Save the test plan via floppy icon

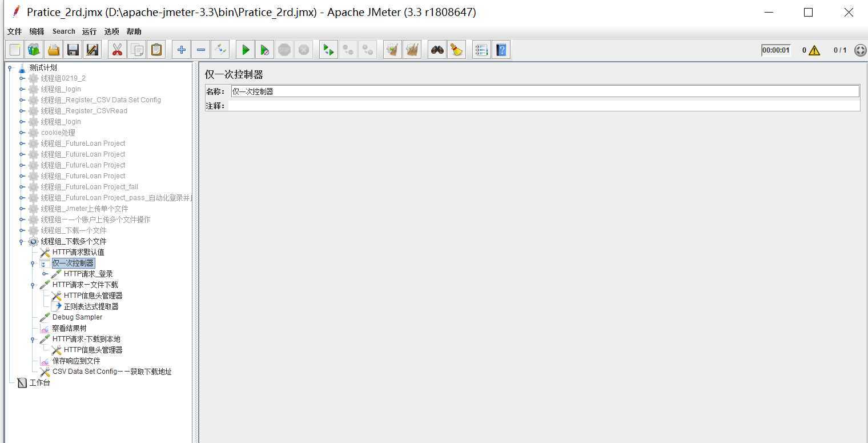click(73, 50)
